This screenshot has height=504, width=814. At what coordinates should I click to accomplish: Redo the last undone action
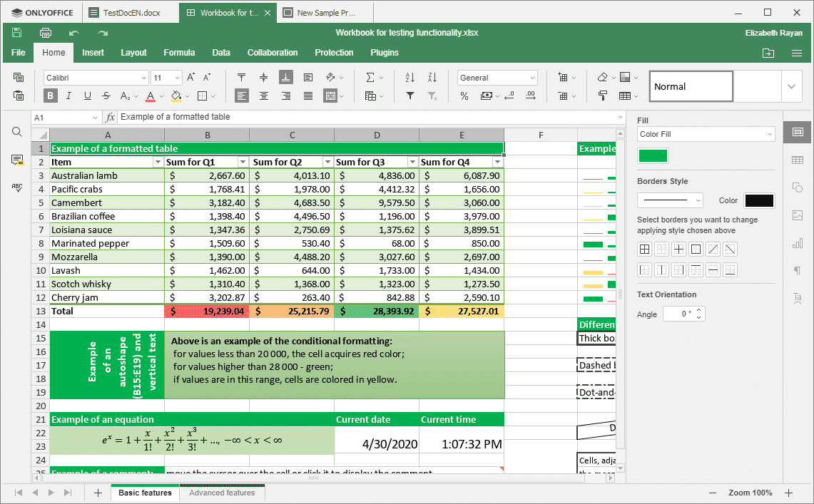pyautogui.click(x=102, y=34)
